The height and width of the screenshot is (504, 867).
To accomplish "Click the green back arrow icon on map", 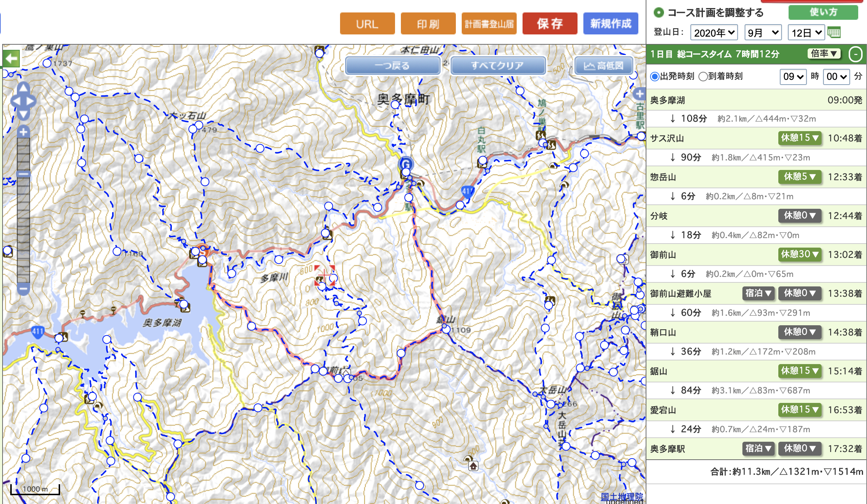I will coord(11,59).
